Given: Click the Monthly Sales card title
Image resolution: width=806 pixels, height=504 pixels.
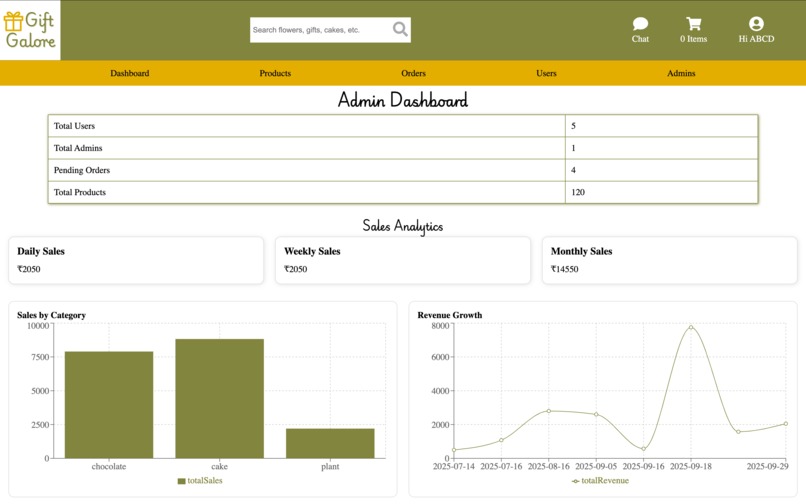Looking at the screenshot, I should (x=581, y=251).
